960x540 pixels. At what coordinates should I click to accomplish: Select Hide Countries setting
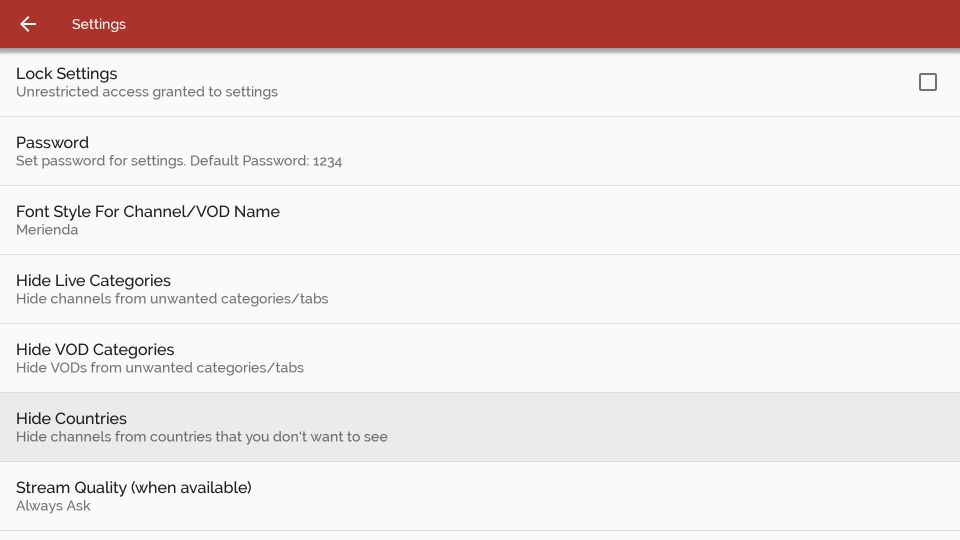480,427
